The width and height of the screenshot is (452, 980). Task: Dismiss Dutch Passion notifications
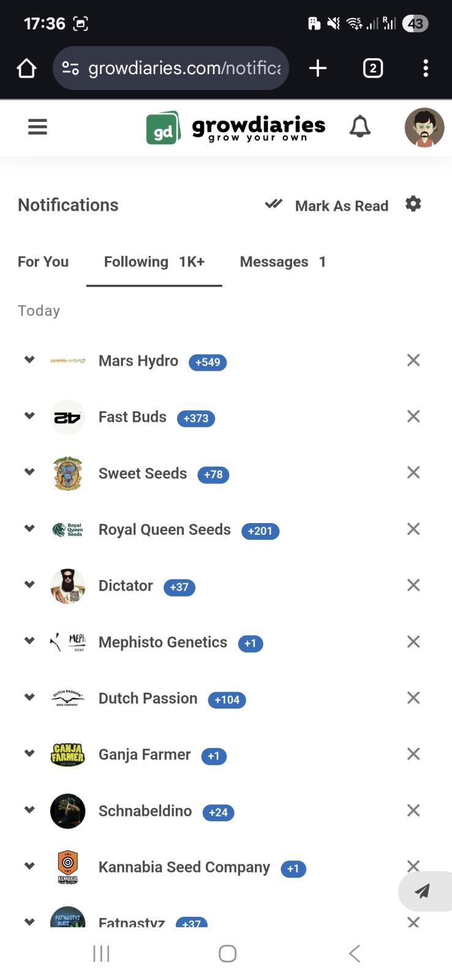pos(413,698)
